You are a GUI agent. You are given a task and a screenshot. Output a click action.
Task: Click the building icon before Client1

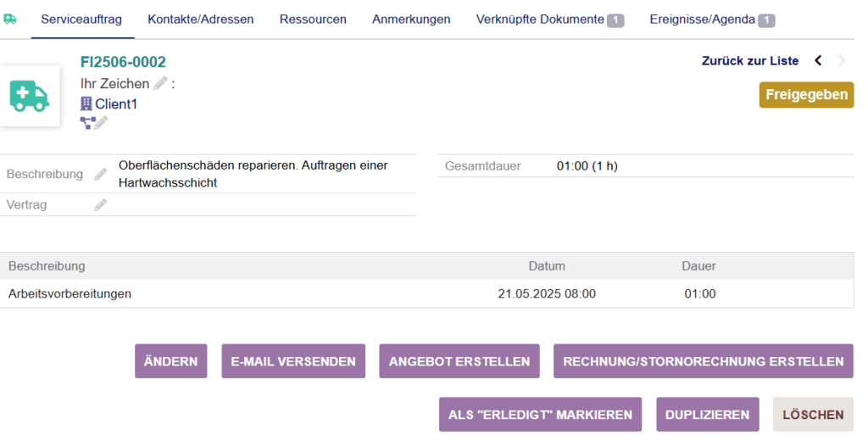click(86, 103)
